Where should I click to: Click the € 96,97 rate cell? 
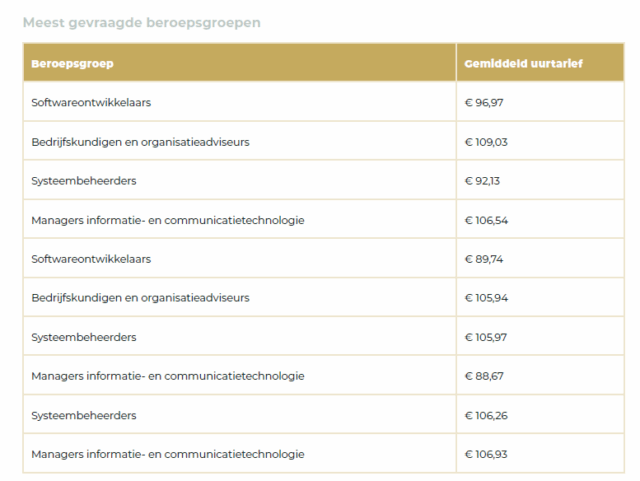[540, 101]
